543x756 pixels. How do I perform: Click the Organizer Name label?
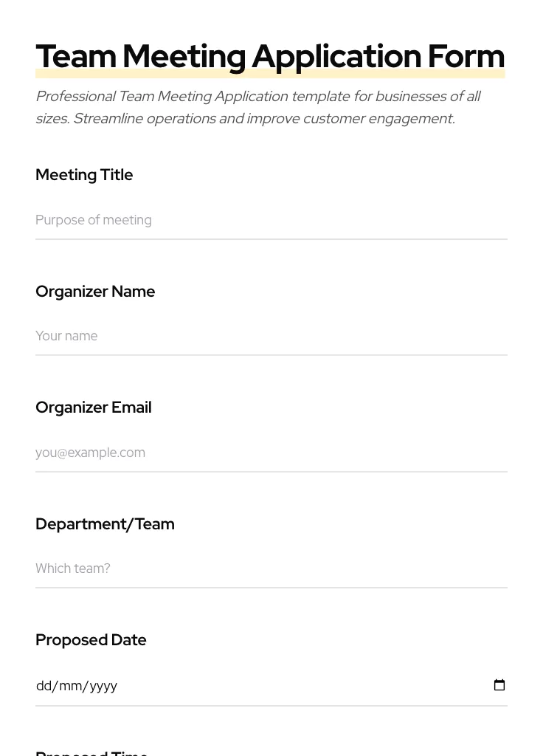[95, 292]
